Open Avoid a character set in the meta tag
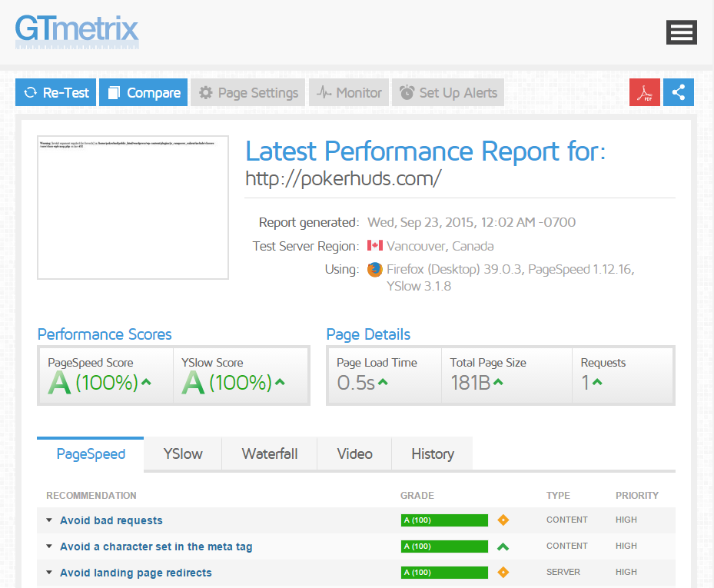Image resolution: width=714 pixels, height=588 pixels. click(x=156, y=546)
